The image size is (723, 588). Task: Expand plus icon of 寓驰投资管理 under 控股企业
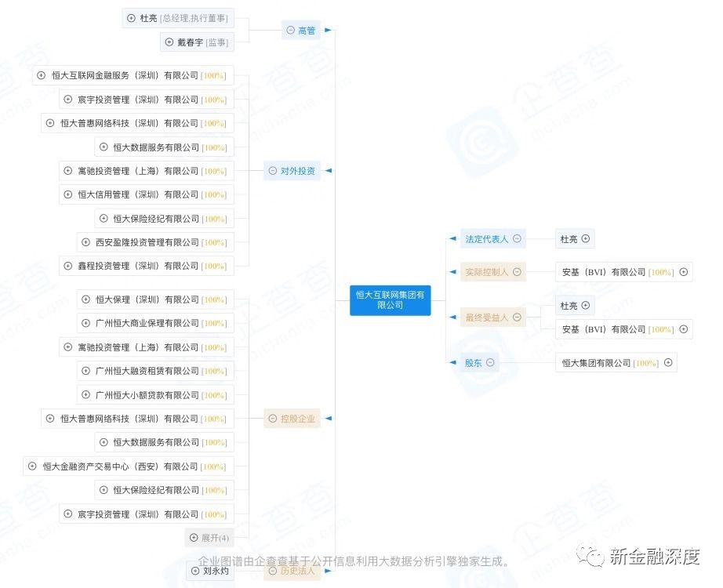pyautogui.click(x=67, y=347)
